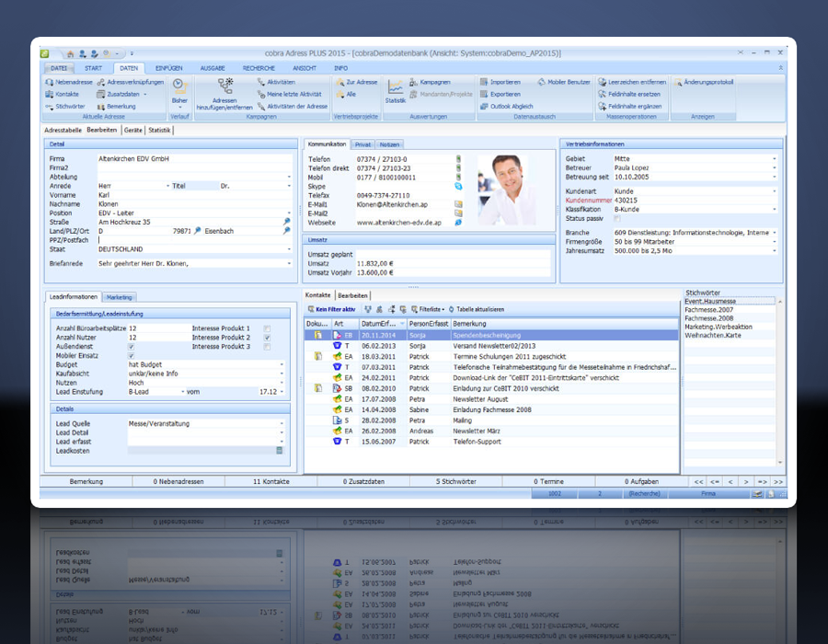This screenshot has height=644, width=828.
Task: Open the Änderungsprotokoll
Action: tap(704, 83)
